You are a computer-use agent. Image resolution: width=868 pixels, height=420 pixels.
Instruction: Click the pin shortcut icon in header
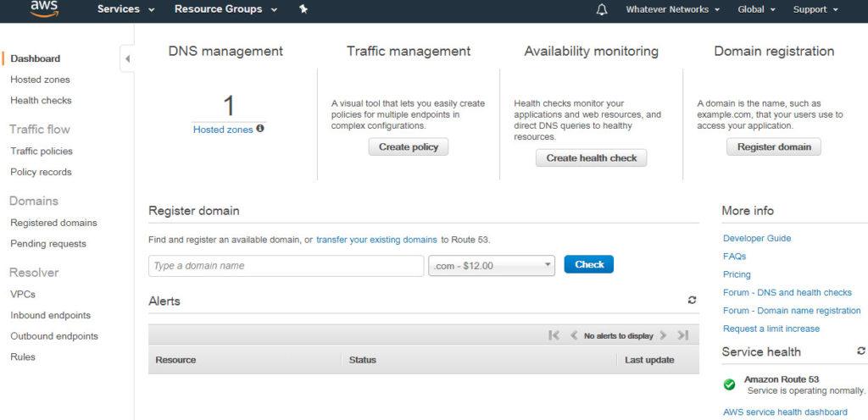303,8
